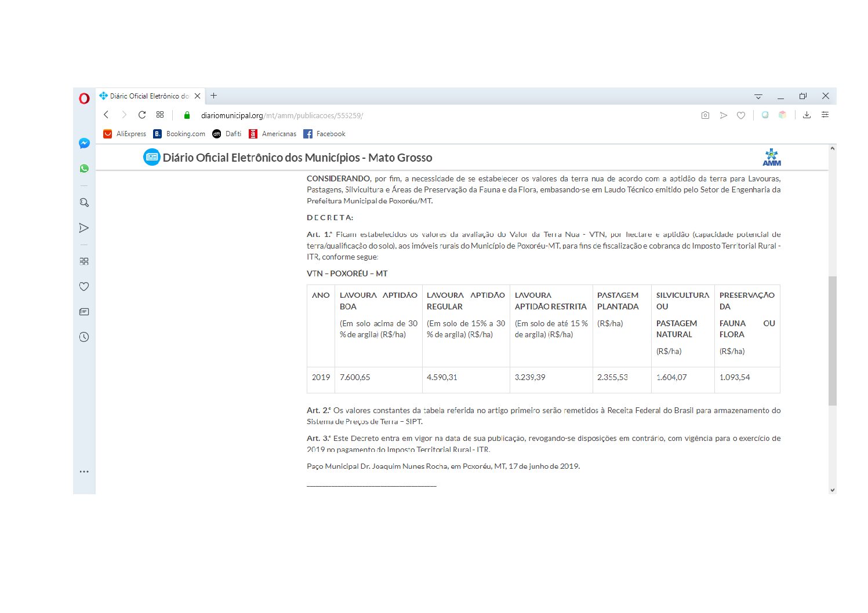Click the Facebook bookmark
The height and width of the screenshot is (613, 868).
point(324,134)
